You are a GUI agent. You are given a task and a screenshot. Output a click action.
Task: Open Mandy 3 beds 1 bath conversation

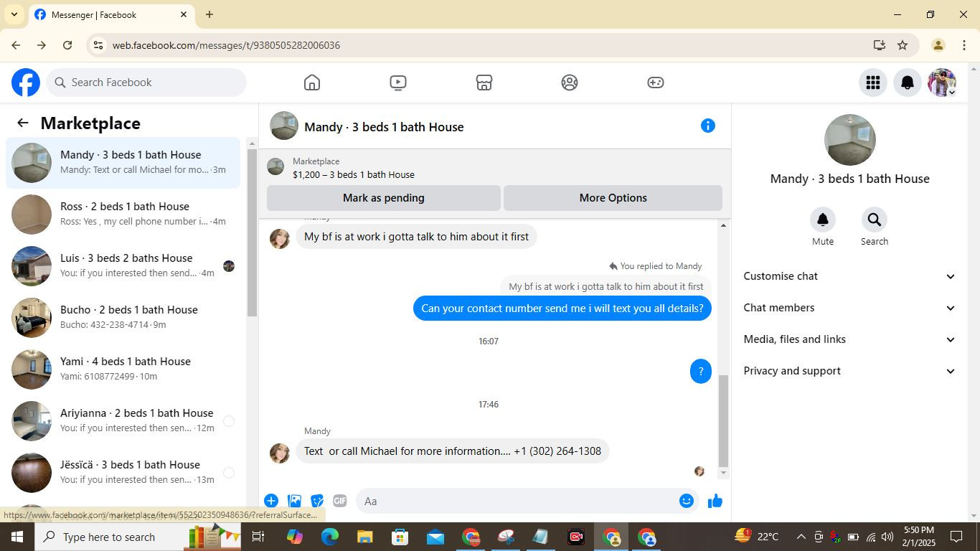click(123, 163)
